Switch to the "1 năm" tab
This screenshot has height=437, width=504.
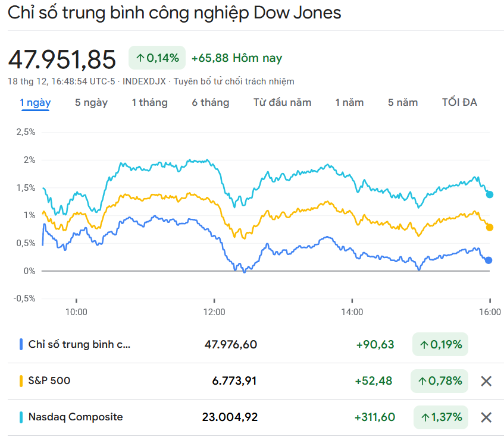click(349, 102)
